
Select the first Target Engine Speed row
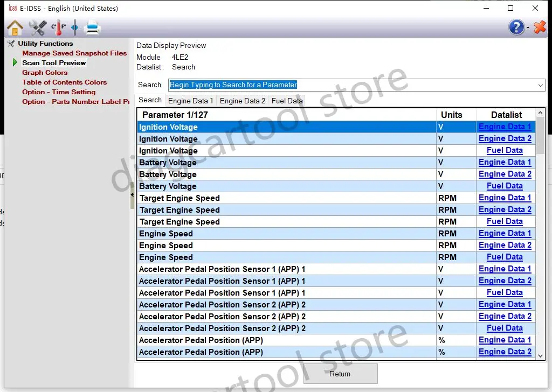[x=336, y=198]
